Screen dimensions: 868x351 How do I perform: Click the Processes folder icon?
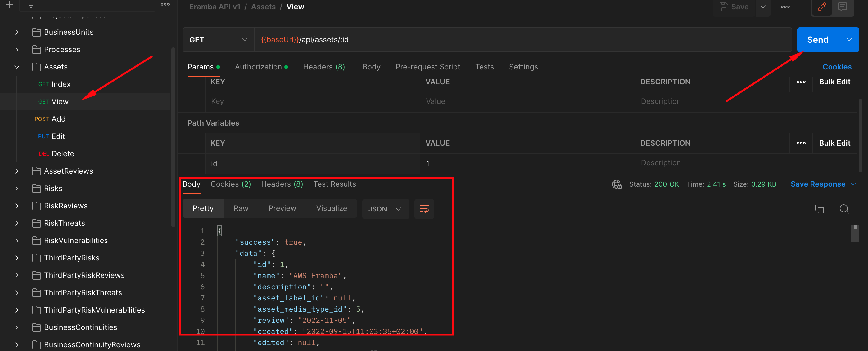pyautogui.click(x=36, y=50)
